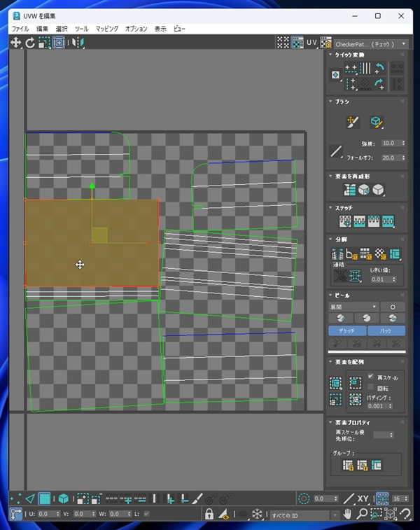Open the 表示 menu

click(x=160, y=29)
